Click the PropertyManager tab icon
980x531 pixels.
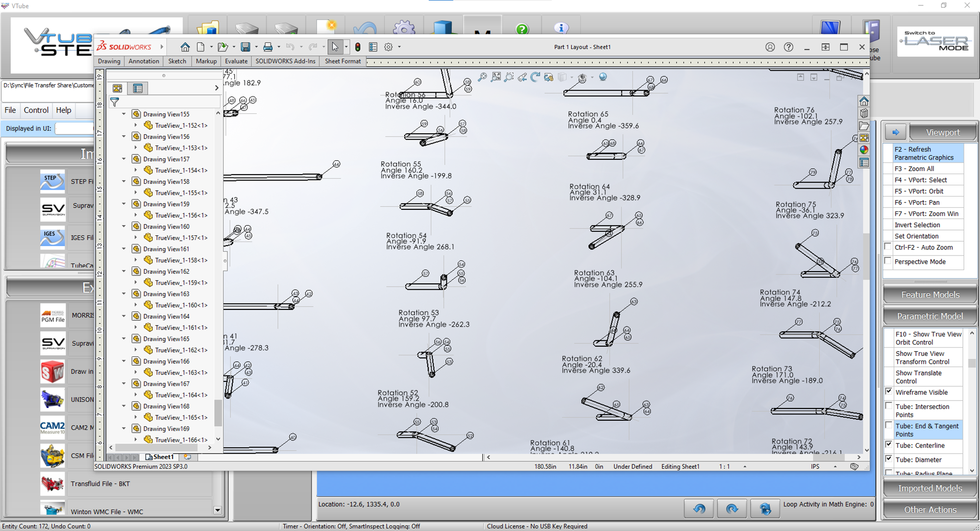click(138, 88)
